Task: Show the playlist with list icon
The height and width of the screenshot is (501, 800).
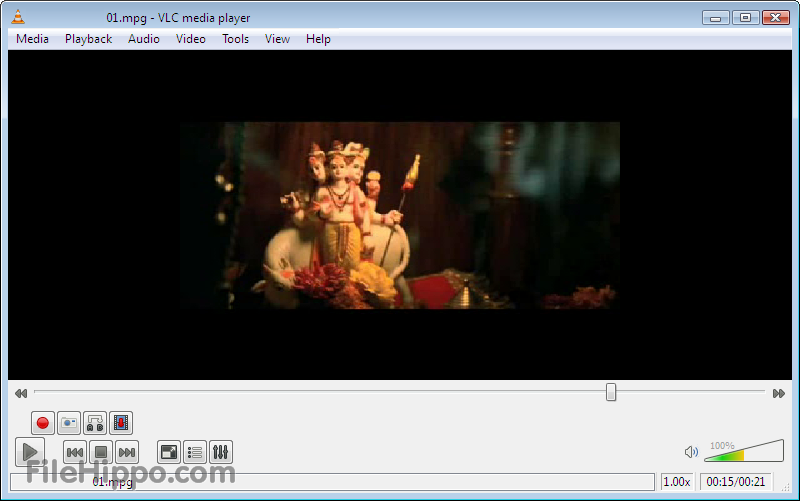Action: click(x=195, y=452)
